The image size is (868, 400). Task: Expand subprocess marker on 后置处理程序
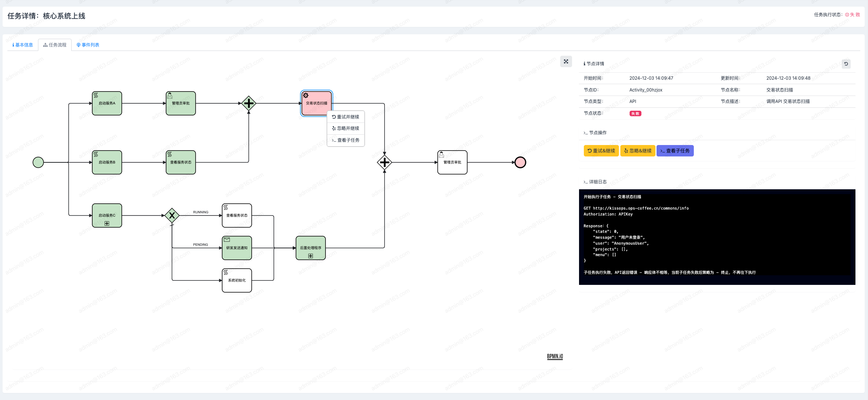point(311,256)
